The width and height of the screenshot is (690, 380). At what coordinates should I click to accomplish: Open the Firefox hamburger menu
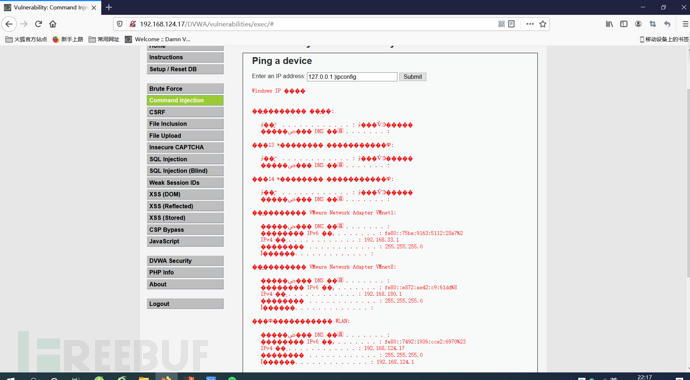tap(685, 24)
